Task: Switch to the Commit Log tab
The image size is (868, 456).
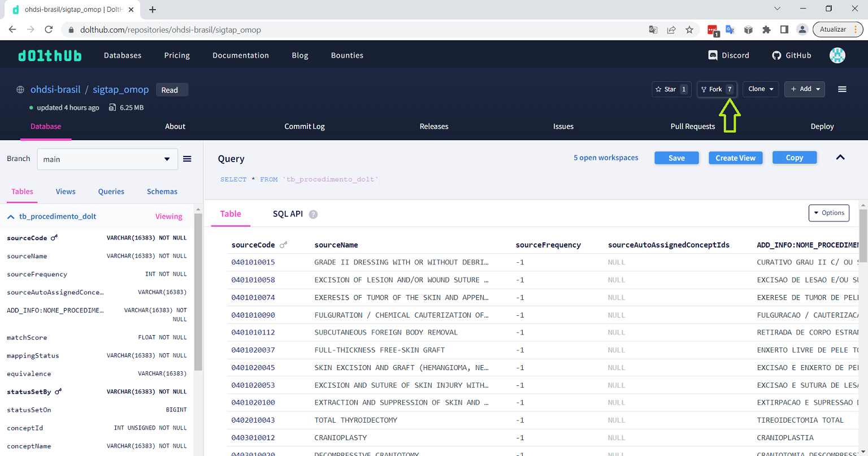Action: pyautogui.click(x=305, y=127)
